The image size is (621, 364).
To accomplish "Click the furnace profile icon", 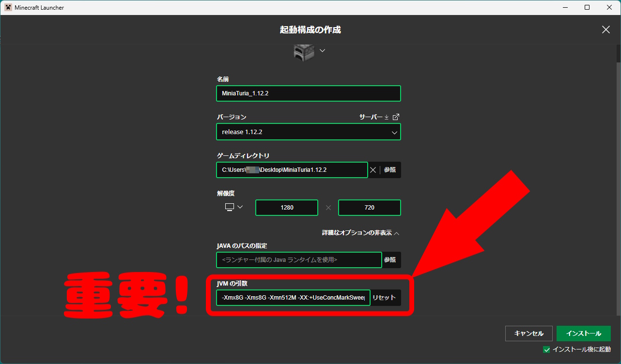I will [x=304, y=52].
